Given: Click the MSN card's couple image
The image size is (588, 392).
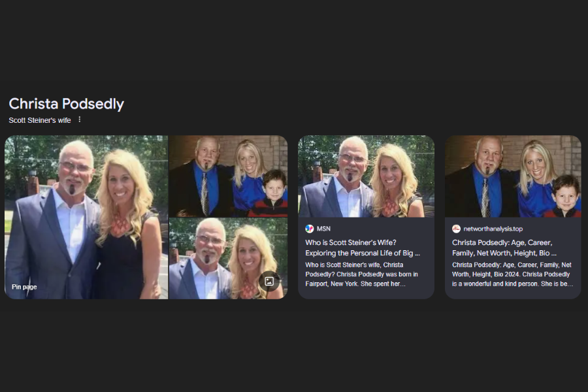Looking at the screenshot, I should pyautogui.click(x=366, y=176).
